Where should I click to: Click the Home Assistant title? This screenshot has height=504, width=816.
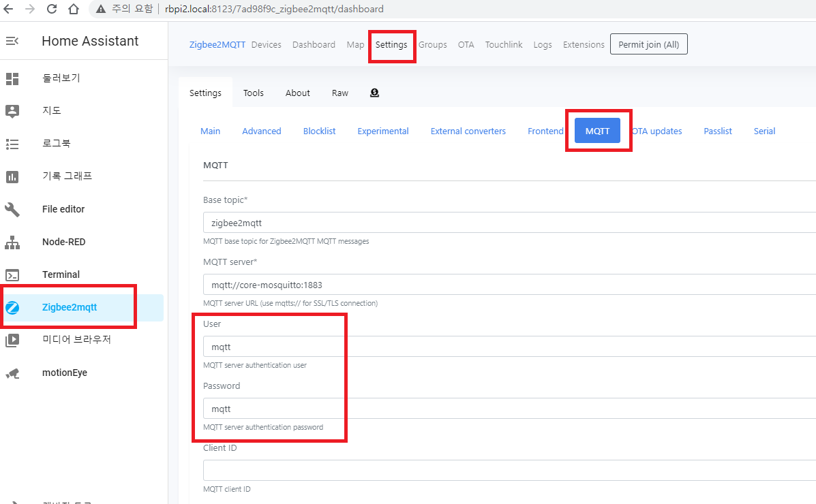[x=90, y=41]
